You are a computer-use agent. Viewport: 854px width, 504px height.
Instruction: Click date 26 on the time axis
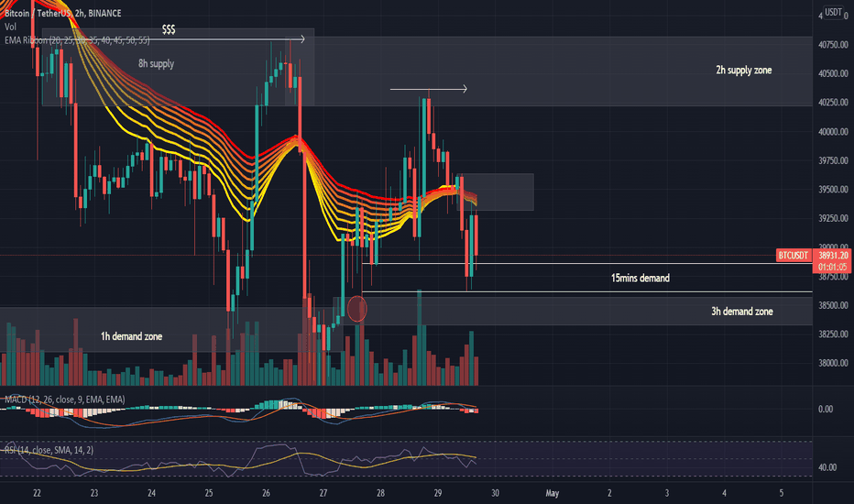click(266, 493)
